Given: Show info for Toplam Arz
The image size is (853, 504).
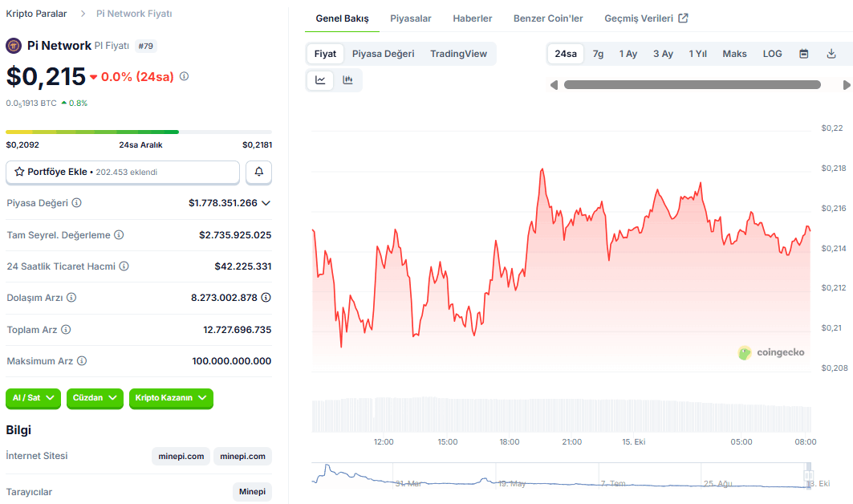Looking at the screenshot, I should 66,329.
